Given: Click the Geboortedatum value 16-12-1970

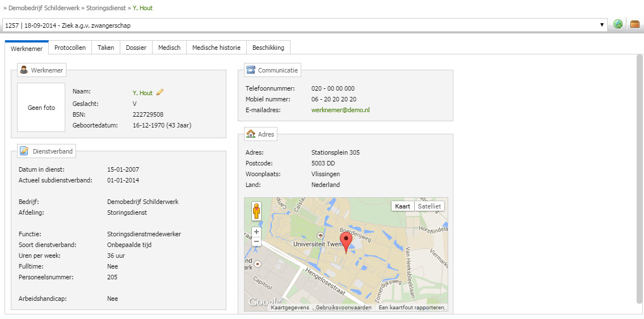Looking at the screenshot, I should (162, 125).
